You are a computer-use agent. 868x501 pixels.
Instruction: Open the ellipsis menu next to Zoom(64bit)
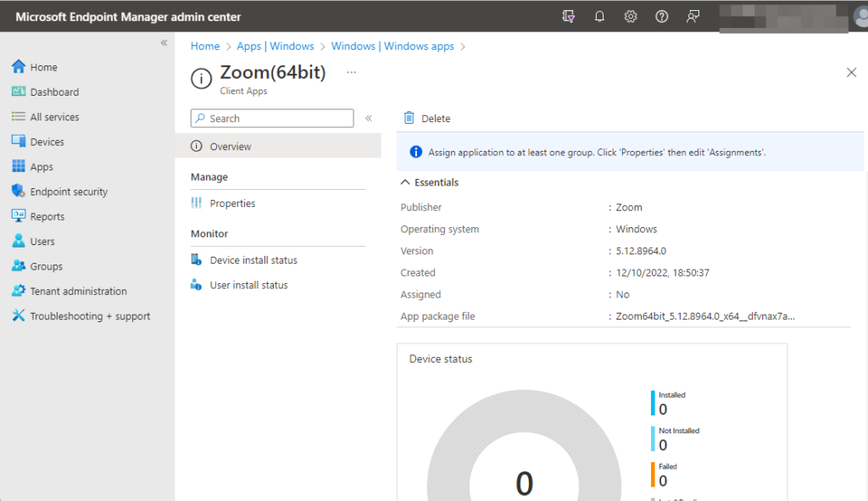352,73
